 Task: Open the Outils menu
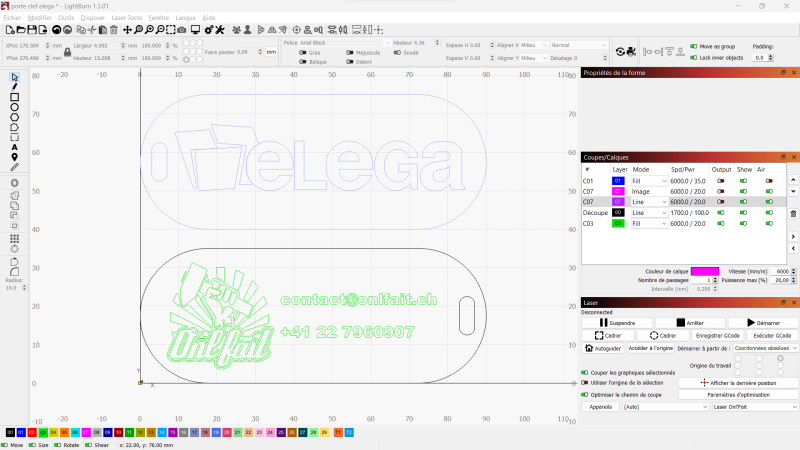[x=66, y=18]
